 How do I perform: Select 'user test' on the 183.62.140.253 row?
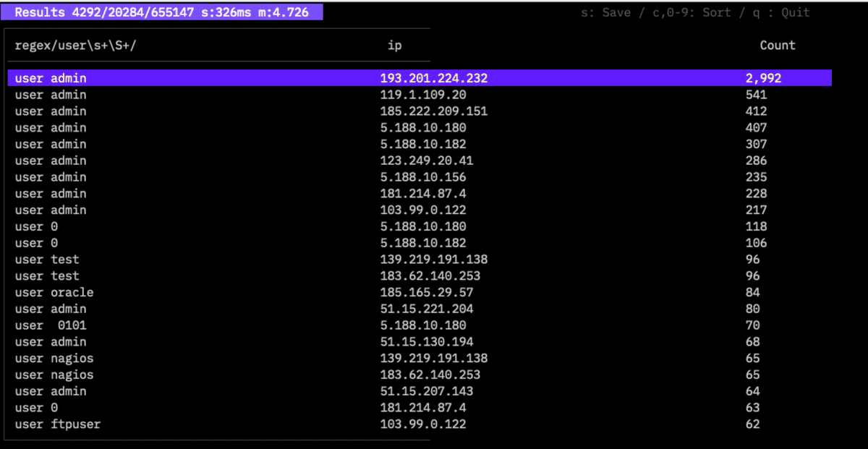(x=47, y=276)
